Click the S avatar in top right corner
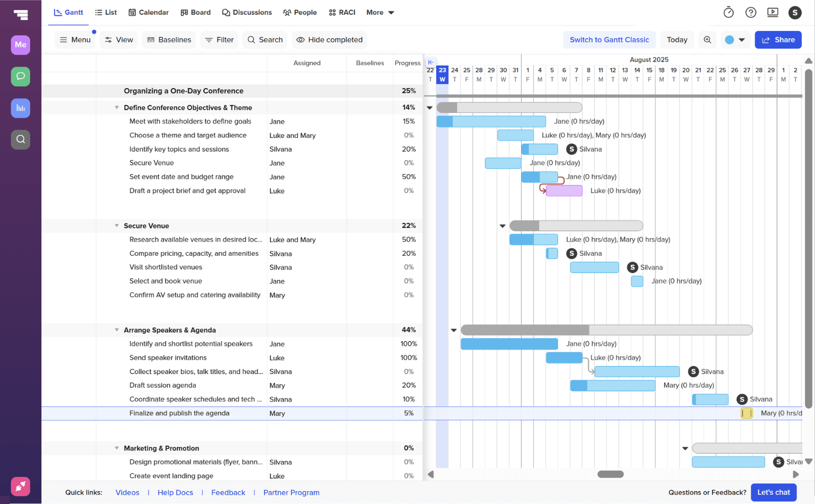 [x=795, y=12]
